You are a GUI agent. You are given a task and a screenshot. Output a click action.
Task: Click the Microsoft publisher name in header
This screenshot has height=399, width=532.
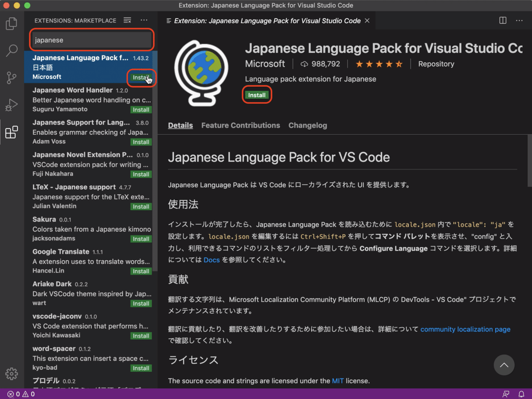(265, 64)
